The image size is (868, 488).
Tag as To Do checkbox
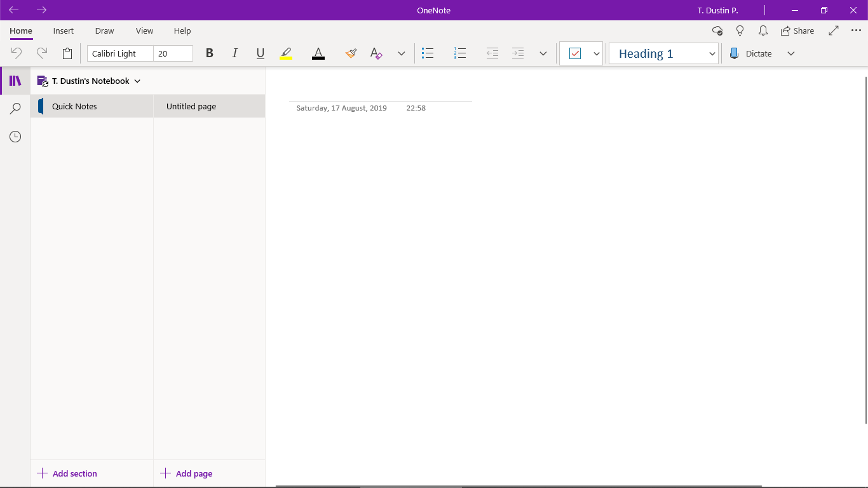click(575, 53)
